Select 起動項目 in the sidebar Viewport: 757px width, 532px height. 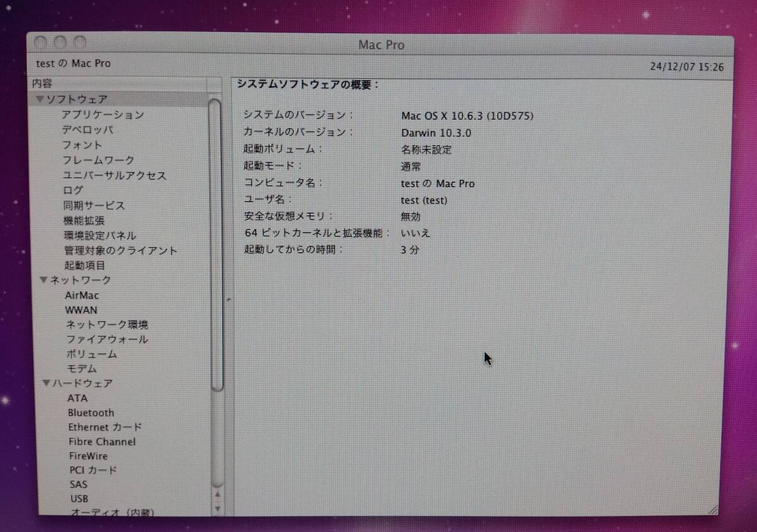[85, 265]
